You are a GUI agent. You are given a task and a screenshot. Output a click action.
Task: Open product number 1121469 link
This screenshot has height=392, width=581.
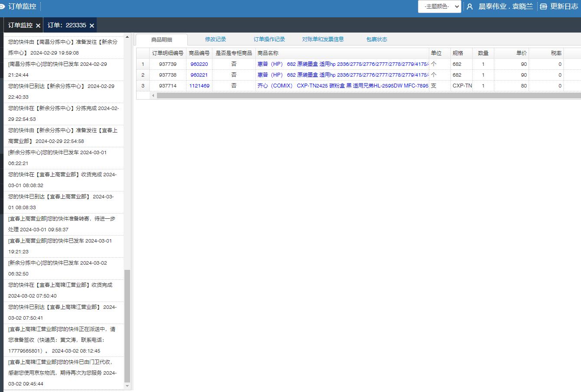(x=199, y=86)
